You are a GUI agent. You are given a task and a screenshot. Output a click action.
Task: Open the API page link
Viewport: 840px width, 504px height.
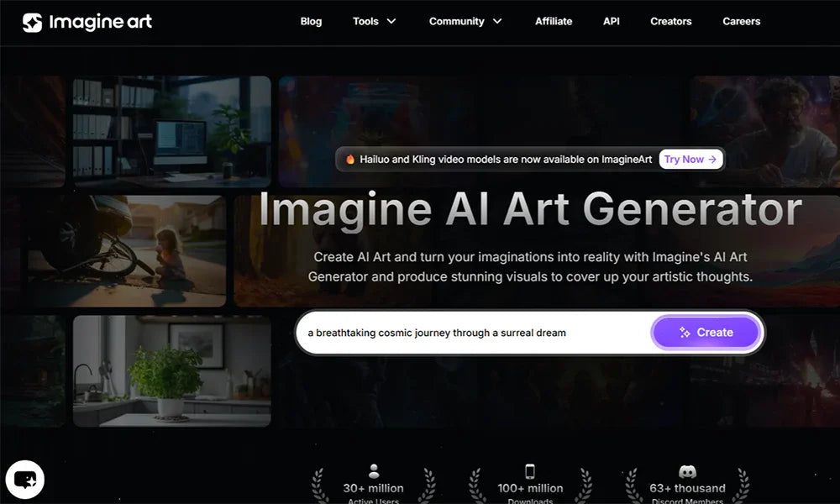click(611, 21)
